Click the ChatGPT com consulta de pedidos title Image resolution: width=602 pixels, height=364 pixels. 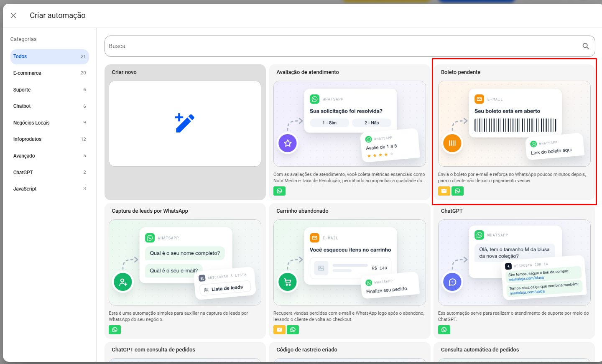tap(153, 350)
